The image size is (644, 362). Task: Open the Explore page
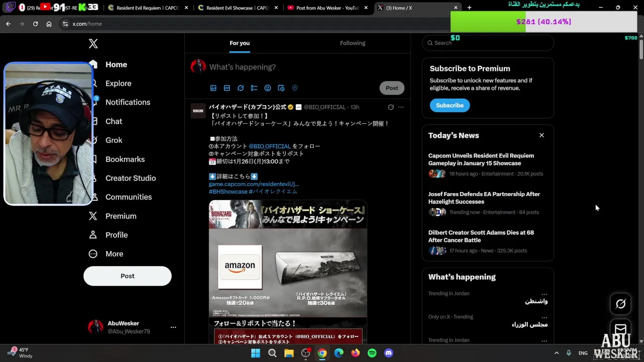click(118, 83)
